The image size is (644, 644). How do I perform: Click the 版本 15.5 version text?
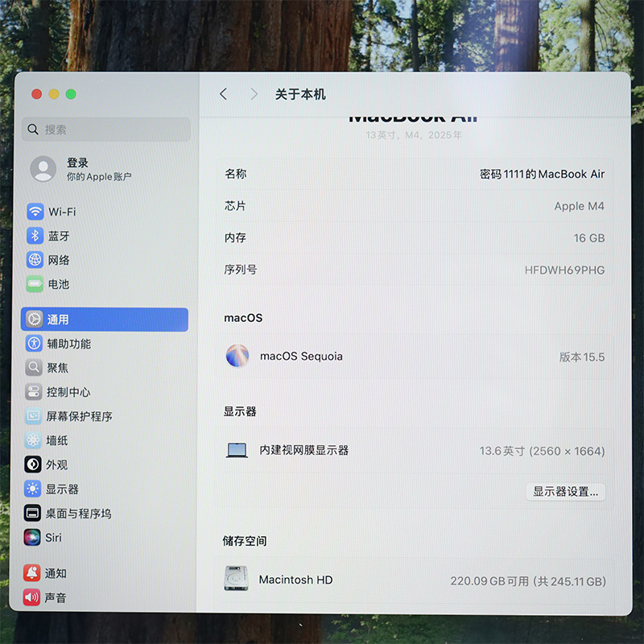coord(582,357)
